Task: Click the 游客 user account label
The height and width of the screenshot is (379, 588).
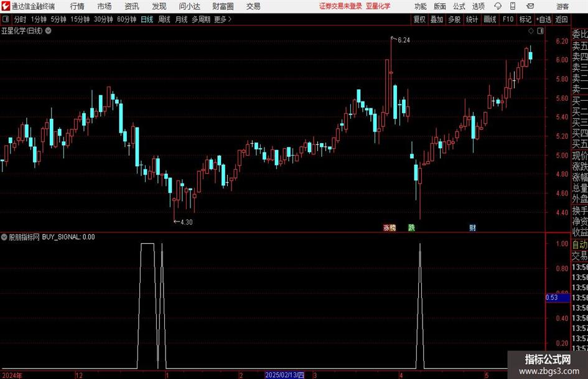Action: (562, 6)
